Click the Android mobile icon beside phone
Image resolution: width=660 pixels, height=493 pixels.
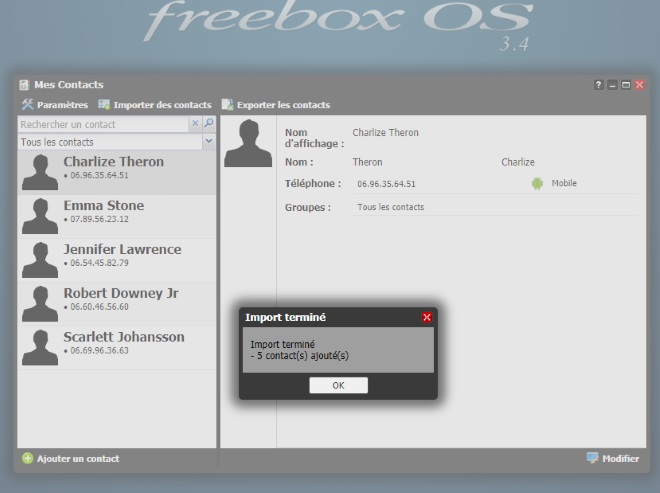[537, 184]
